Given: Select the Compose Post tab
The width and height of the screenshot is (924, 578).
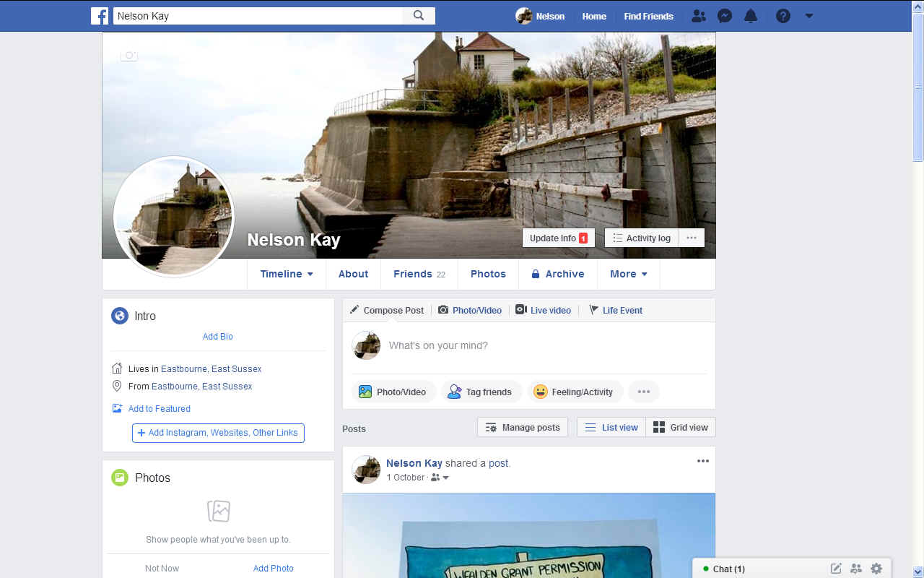Looking at the screenshot, I should [387, 310].
